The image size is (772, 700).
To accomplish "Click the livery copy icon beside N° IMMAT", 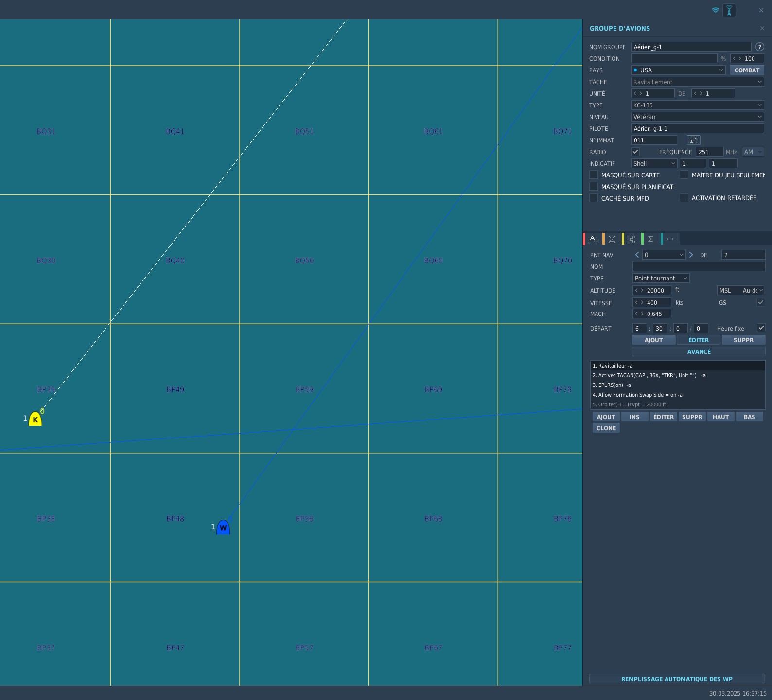I will pyautogui.click(x=693, y=140).
